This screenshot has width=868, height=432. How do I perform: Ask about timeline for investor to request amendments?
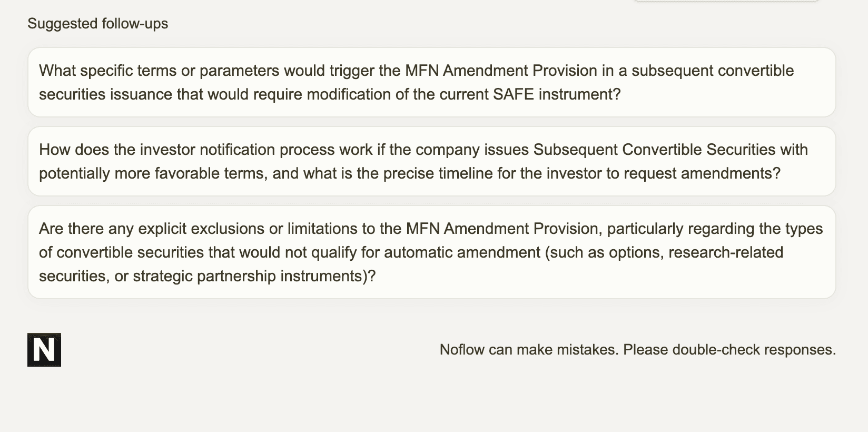(x=432, y=161)
